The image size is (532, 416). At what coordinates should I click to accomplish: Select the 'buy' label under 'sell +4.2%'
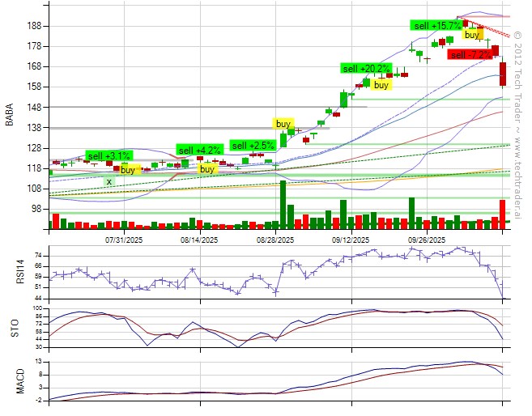click(x=207, y=169)
